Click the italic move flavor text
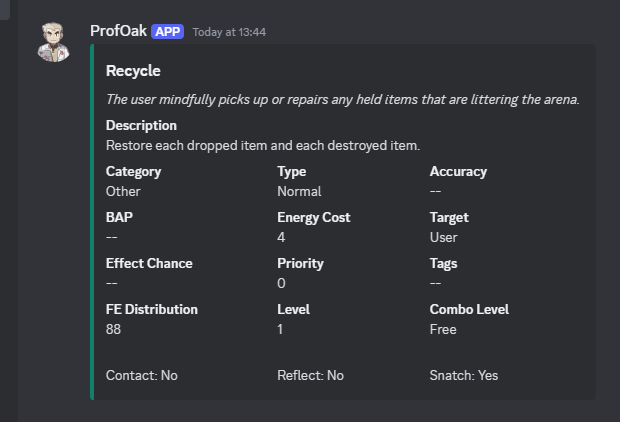Screen dimensions: 620x422 point(342,99)
